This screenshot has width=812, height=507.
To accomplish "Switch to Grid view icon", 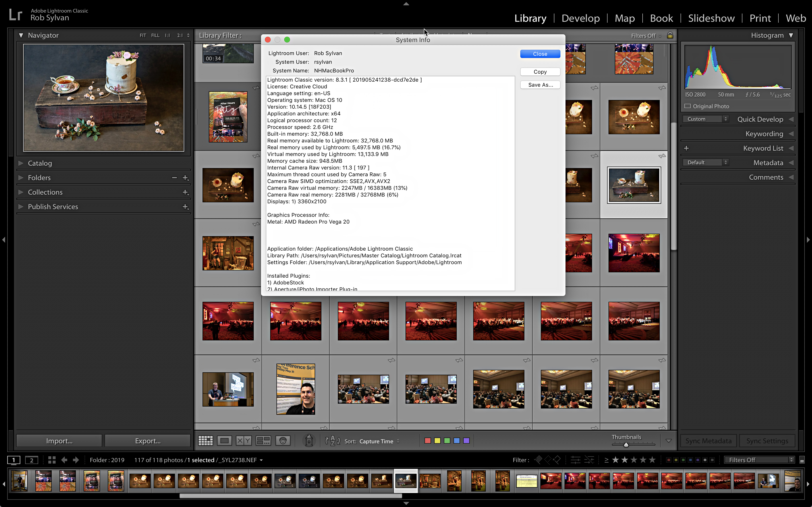I will pos(205,441).
